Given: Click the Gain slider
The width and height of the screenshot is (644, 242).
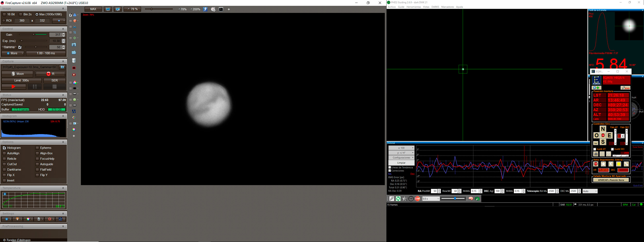Looking at the screenshot, I should 33,35.
